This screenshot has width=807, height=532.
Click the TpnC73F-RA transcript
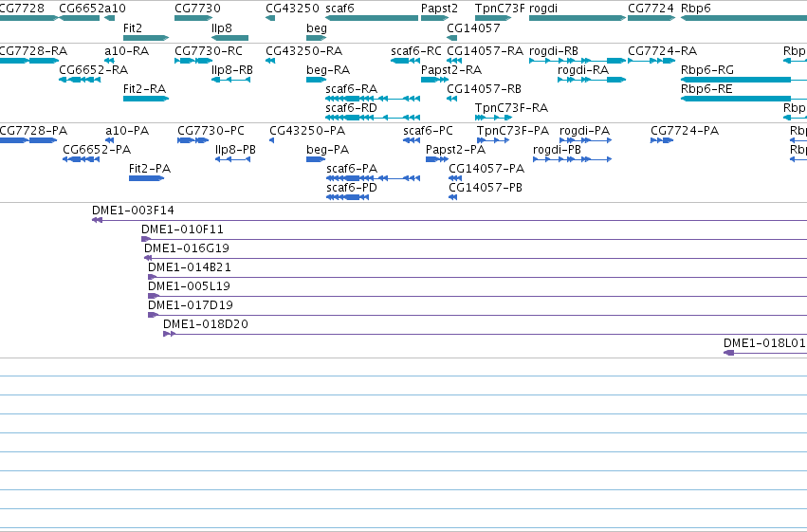pyautogui.click(x=493, y=118)
